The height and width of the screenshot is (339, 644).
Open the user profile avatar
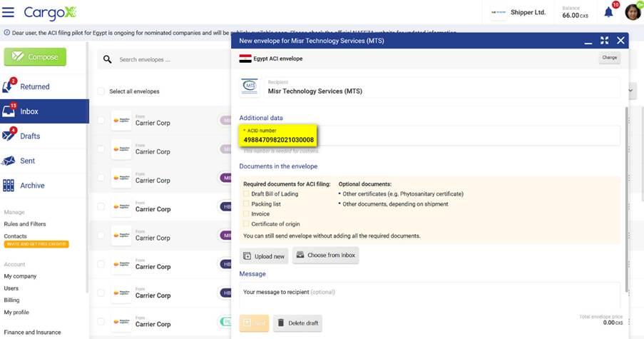point(633,12)
